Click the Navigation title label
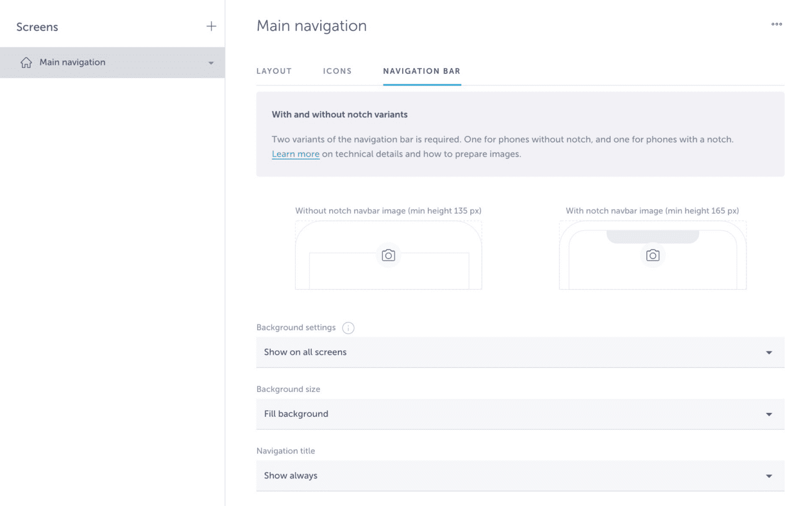 286,451
